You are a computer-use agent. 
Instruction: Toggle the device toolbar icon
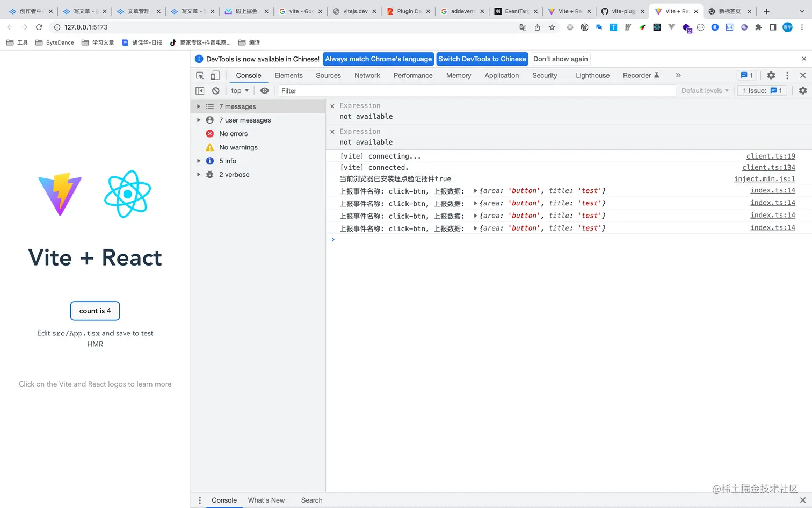[x=215, y=76]
